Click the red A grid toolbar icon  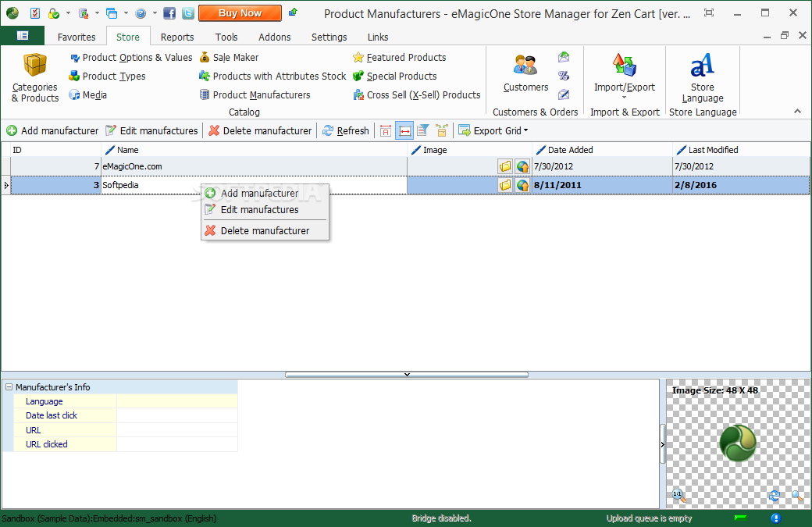(x=385, y=130)
